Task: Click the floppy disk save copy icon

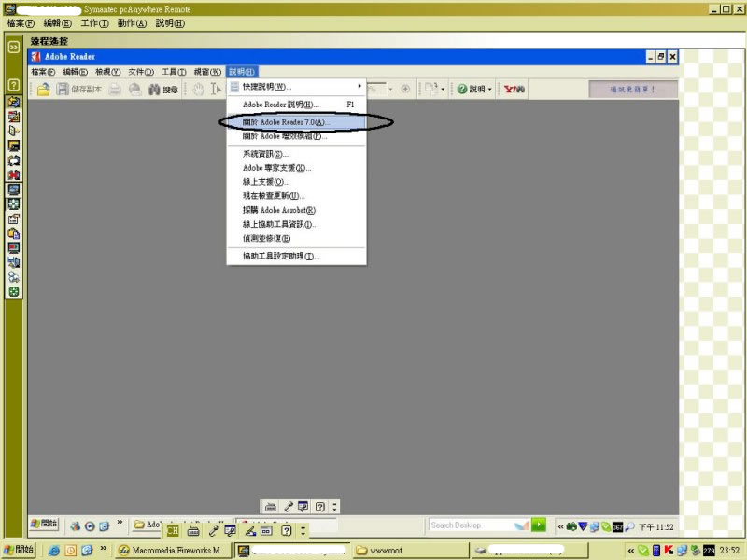Action: coord(63,89)
